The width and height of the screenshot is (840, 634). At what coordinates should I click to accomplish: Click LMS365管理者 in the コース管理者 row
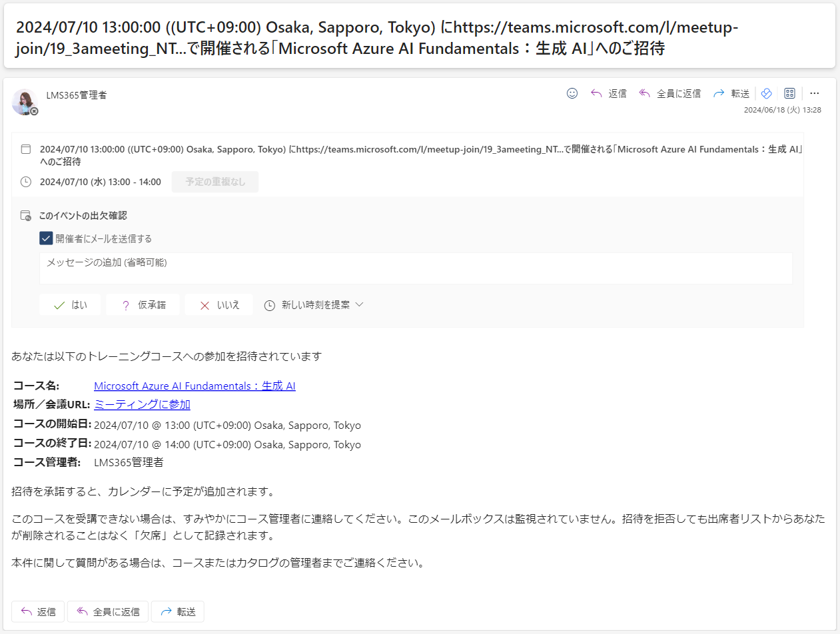[x=129, y=462]
